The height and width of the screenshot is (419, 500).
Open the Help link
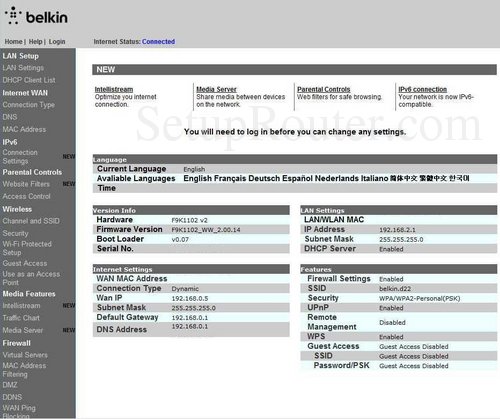[x=35, y=42]
